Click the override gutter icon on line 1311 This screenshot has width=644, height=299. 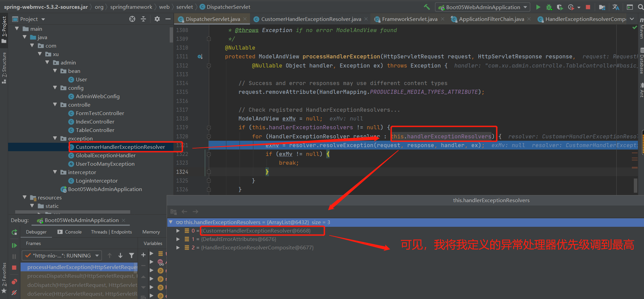coord(200,57)
